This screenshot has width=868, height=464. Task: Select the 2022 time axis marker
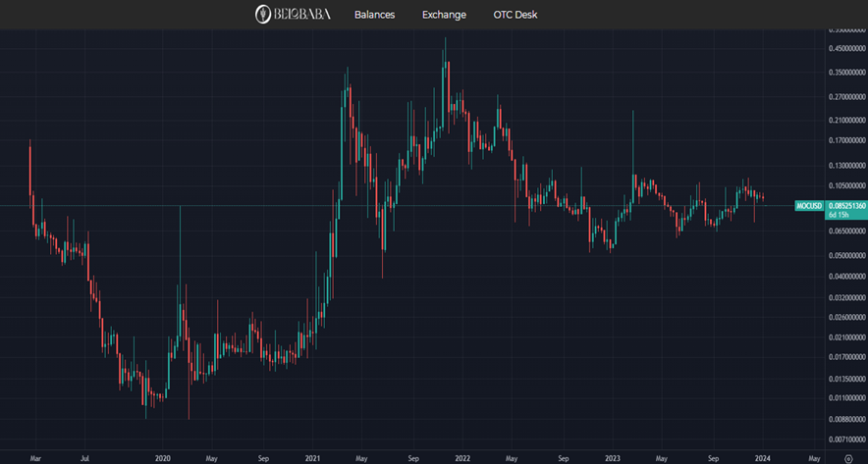pyautogui.click(x=461, y=457)
